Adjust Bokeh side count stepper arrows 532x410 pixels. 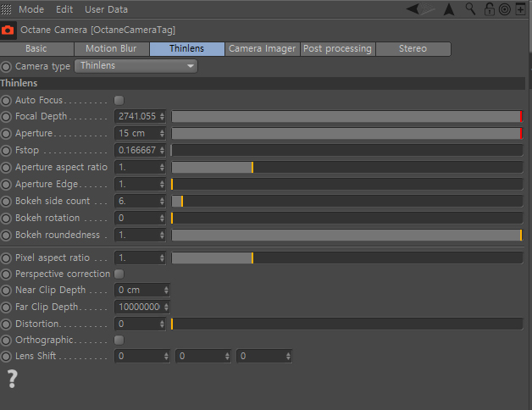[162, 202]
